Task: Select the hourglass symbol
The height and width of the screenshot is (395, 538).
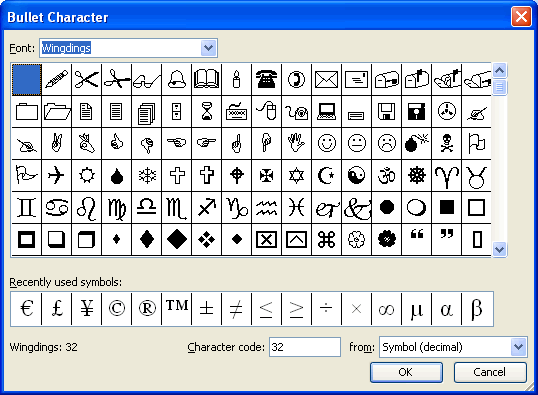Action: pos(207,112)
